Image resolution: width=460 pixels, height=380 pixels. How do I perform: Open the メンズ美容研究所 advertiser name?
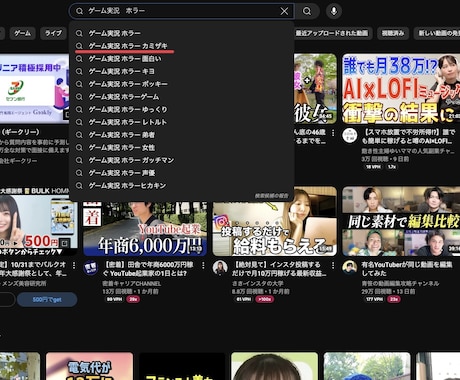pyautogui.click(x=24, y=284)
